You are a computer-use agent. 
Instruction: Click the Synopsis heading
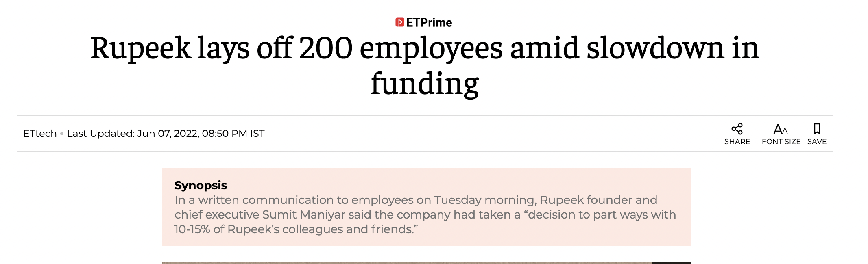pos(201,185)
